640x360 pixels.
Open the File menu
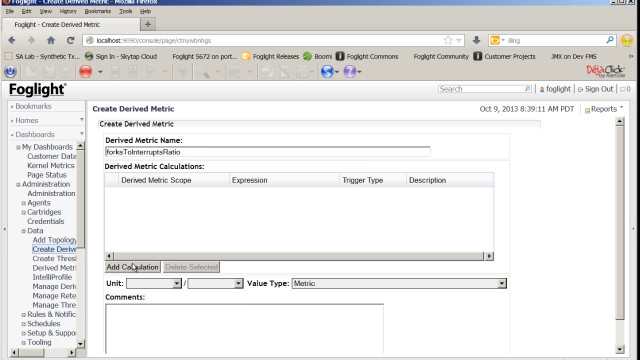coord(10,11)
